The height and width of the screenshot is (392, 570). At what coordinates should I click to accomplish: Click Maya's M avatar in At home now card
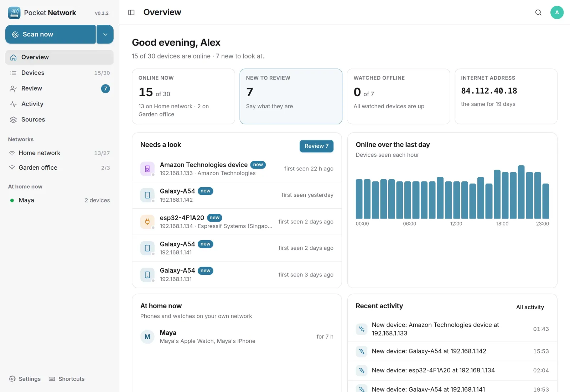pos(147,337)
